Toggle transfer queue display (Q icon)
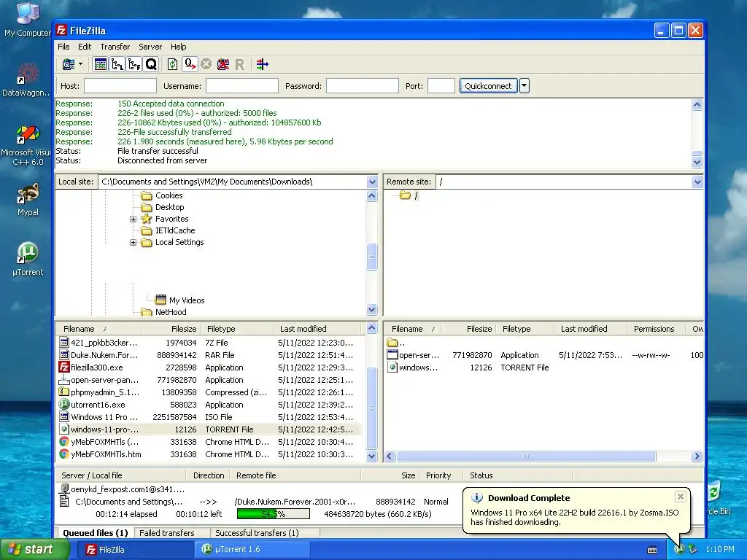This screenshot has width=747, height=560. coord(151,64)
